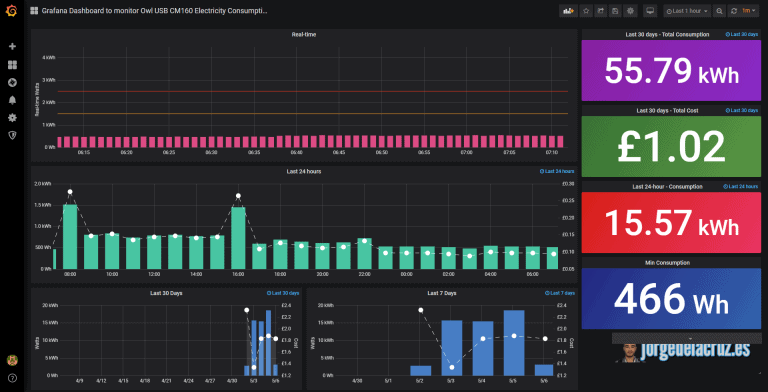Click the jorgedelacruz.es logo image

coord(683,352)
